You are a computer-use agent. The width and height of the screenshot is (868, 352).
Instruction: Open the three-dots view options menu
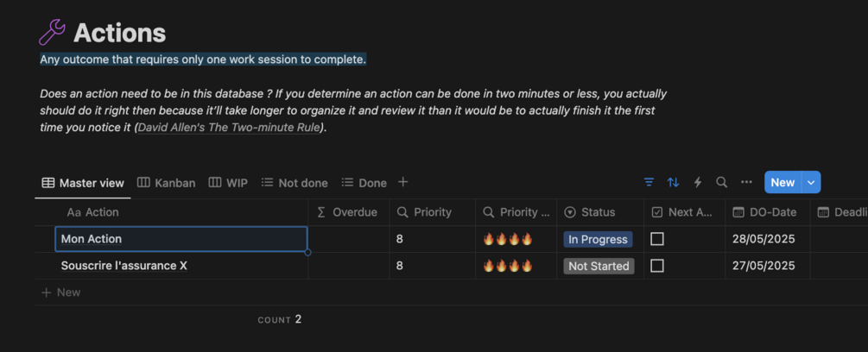coord(746,182)
